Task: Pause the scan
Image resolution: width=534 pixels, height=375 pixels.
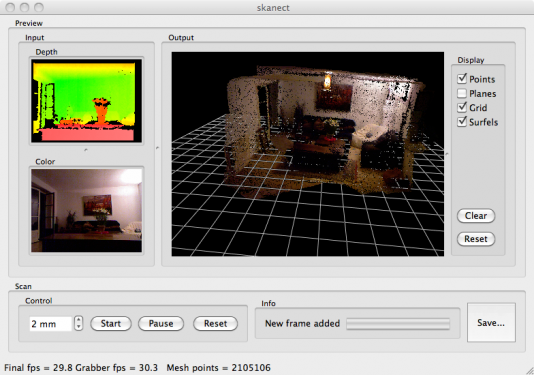Action: 161,323
